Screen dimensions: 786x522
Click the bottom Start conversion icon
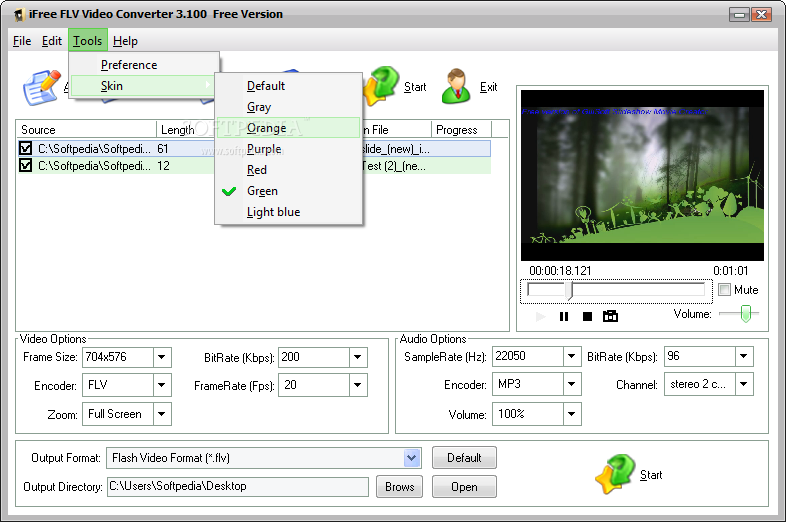pyautogui.click(x=616, y=474)
